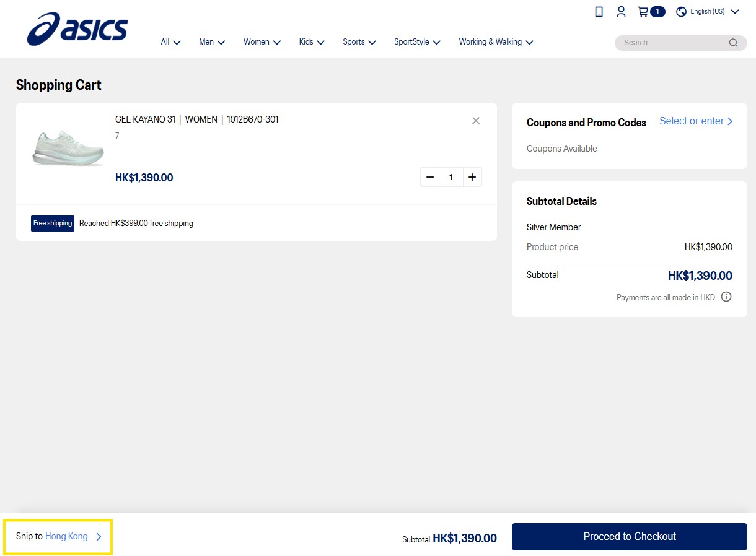This screenshot has height=556, width=756.
Task: Click Proceed to Checkout button
Action: (629, 537)
